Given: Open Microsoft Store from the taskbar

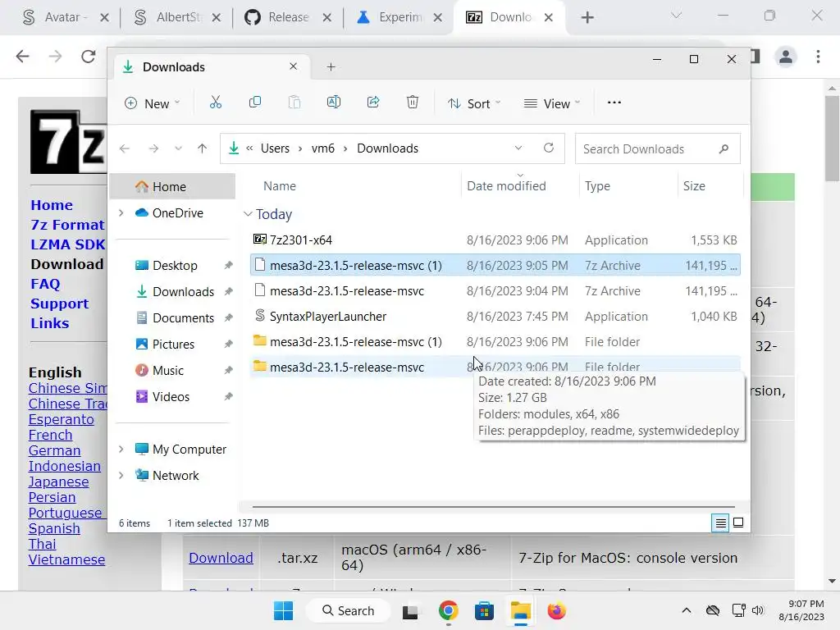Looking at the screenshot, I should point(484,610).
